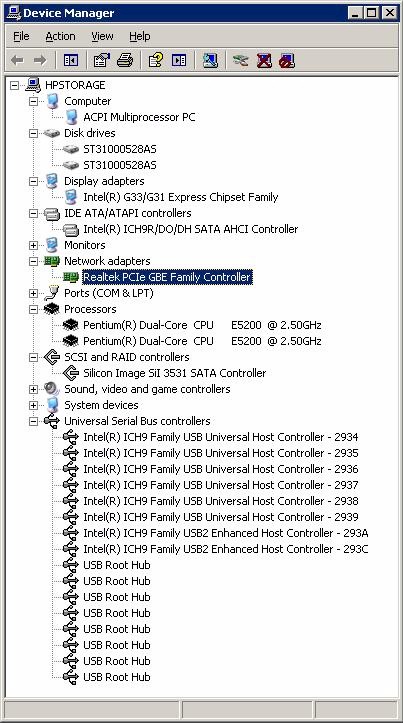
Task: Expand the System devices category
Action: coord(33,405)
